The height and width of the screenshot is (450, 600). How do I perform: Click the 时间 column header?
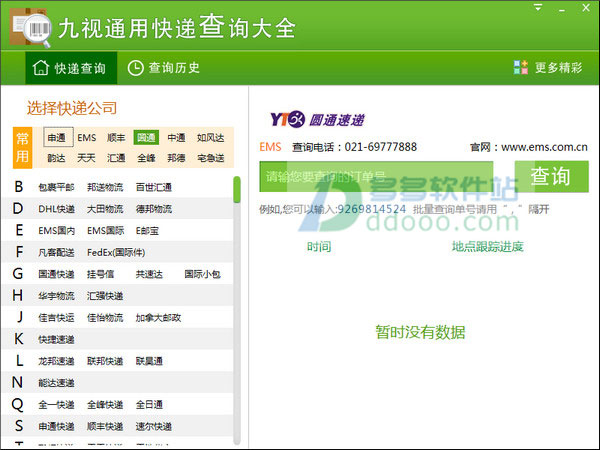pyautogui.click(x=319, y=247)
